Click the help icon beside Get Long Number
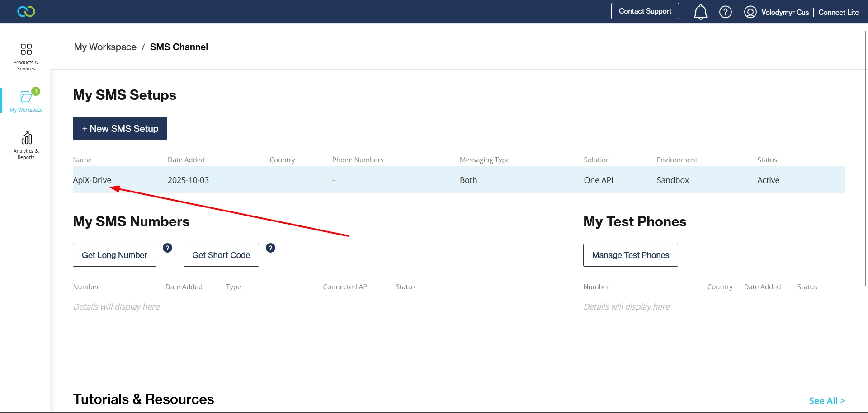 (167, 248)
